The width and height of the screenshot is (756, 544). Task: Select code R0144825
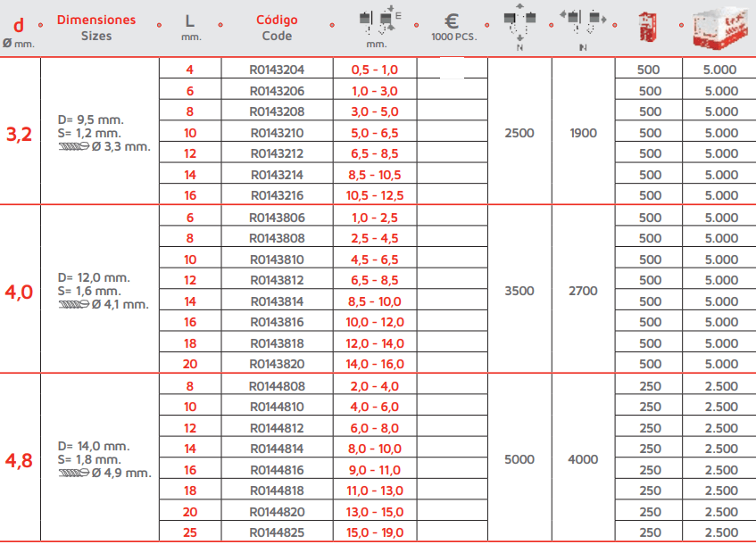(x=277, y=533)
